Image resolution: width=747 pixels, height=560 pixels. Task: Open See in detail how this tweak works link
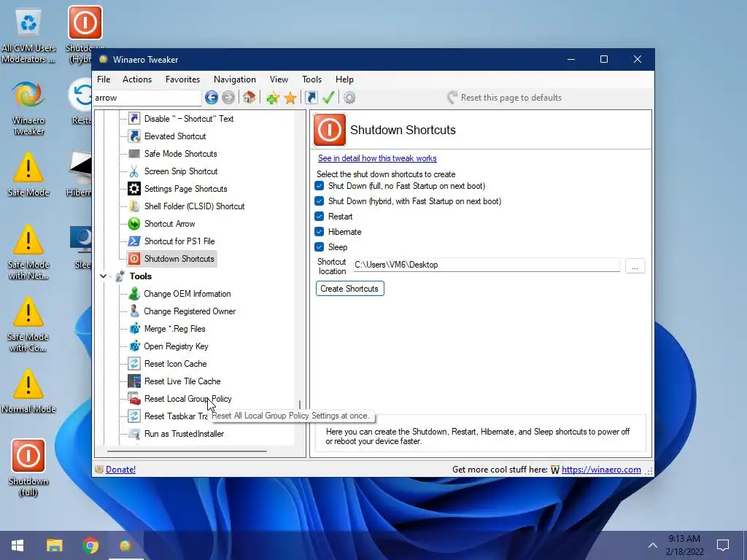click(377, 158)
